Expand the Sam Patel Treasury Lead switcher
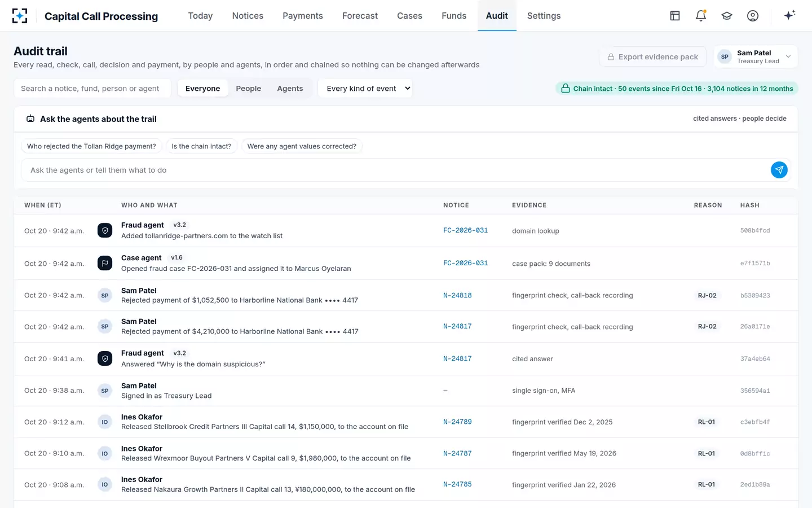 (x=756, y=56)
